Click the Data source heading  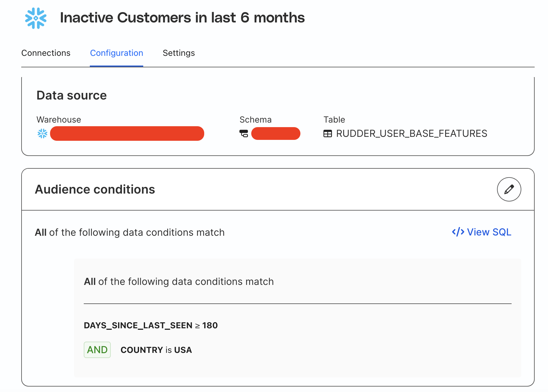[72, 95]
